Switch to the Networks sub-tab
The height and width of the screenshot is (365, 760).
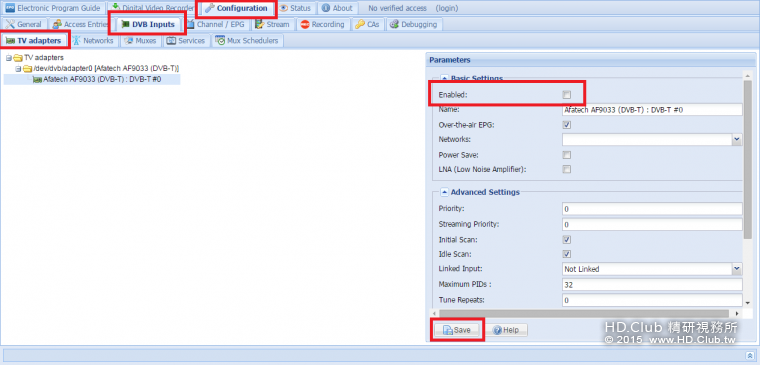[93, 41]
